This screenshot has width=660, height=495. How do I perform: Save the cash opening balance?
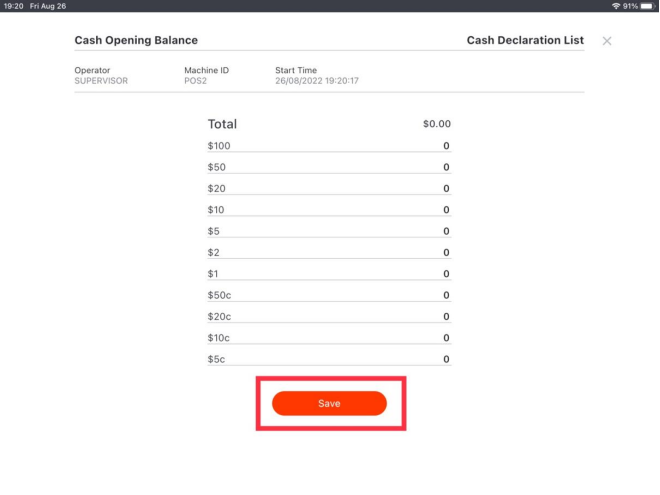329,403
